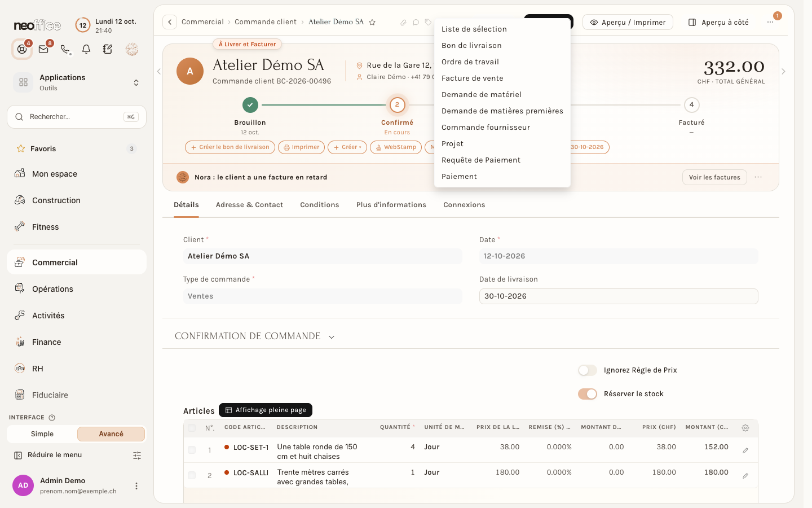The width and height of the screenshot is (812, 508).
Task: Open Admin Demo account options dots
Action: 136,486
